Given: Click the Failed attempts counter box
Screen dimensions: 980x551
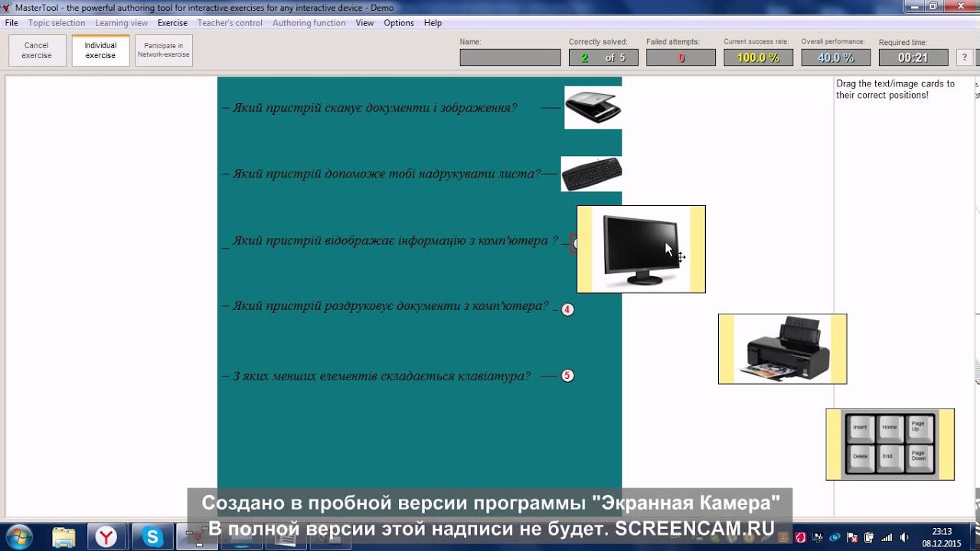Looking at the screenshot, I should 681,57.
